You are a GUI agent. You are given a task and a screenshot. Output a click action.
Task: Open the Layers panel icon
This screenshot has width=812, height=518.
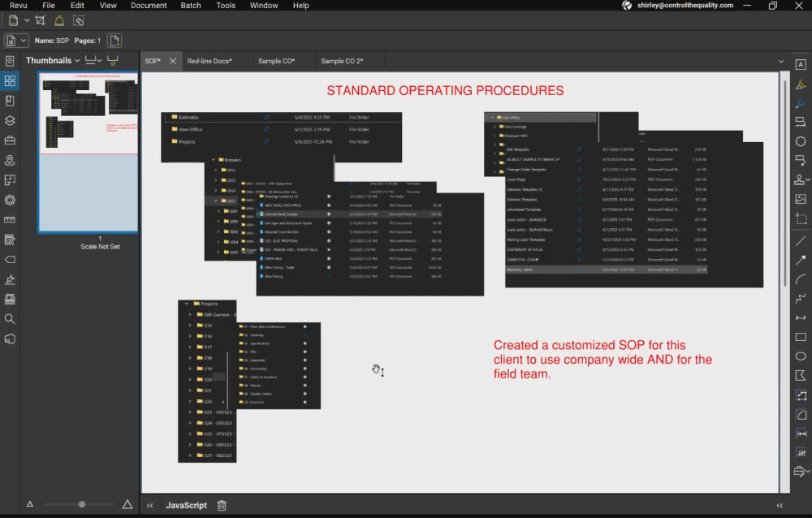point(9,121)
